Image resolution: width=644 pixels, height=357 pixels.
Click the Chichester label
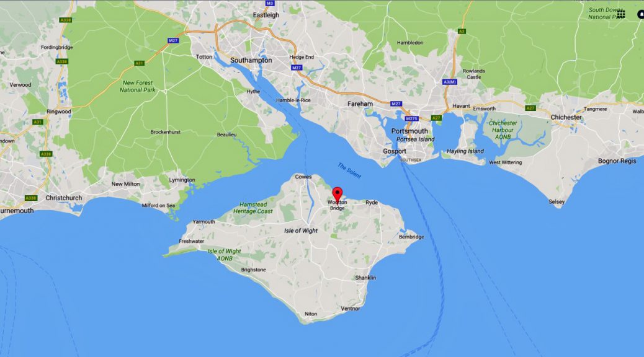pos(566,117)
